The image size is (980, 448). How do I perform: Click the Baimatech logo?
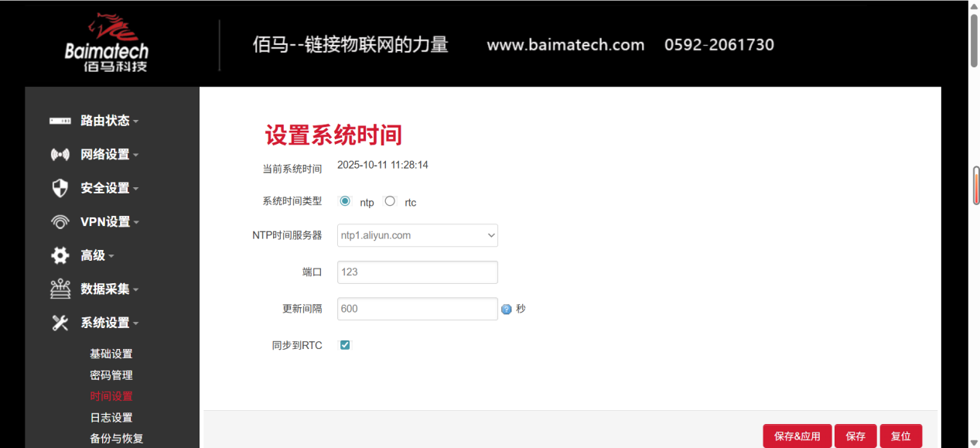(x=108, y=43)
